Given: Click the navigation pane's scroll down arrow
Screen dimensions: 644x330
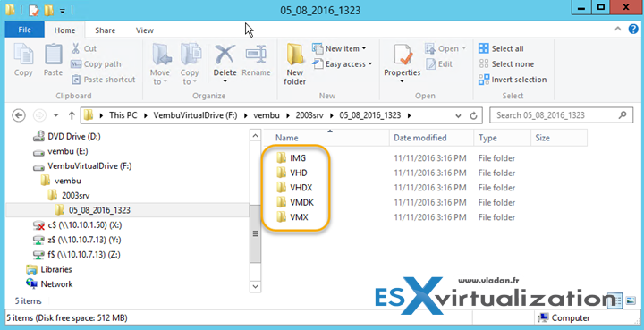Looking at the screenshot, I should pos(256,286).
